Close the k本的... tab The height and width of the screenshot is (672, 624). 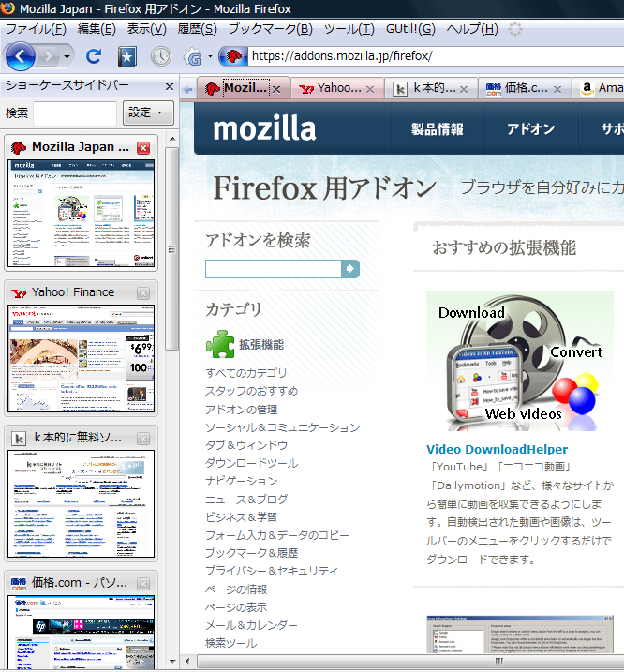point(464,89)
